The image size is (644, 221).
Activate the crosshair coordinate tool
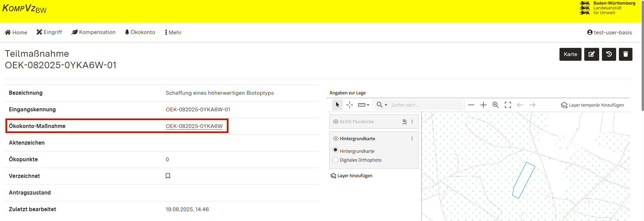(x=350, y=105)
